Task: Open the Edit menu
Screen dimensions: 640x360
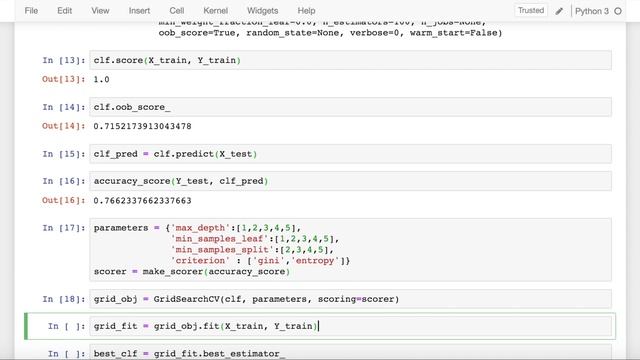Action: click(x=64, y=11)
